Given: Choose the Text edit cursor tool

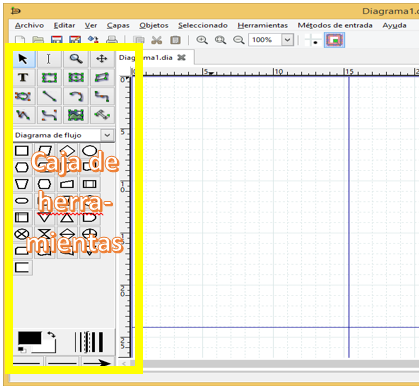Looking at the screenshot, I should click(x=49, y=59).
